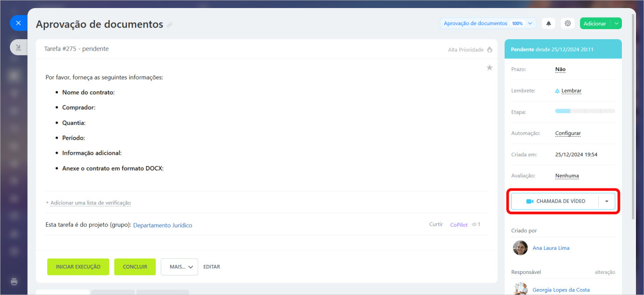Start the CHAMADA DE VÍDEO call
This screenshot has width=644, height=295.
click(555, 201)
